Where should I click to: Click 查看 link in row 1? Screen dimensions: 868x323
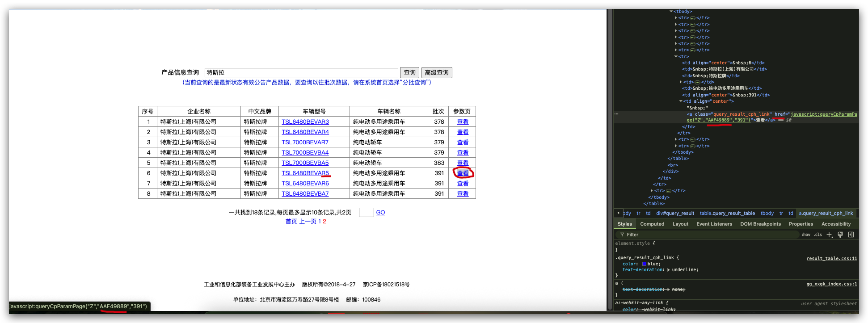click(463, 122)
